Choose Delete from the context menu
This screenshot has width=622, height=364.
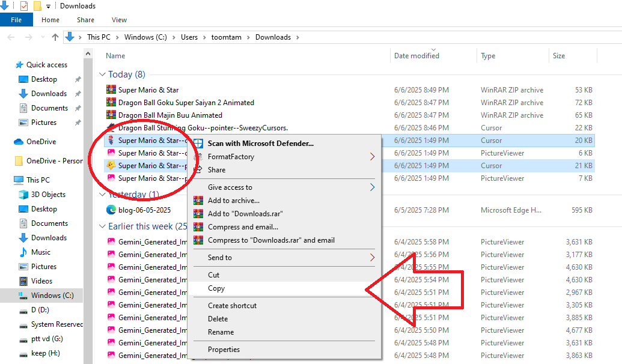tap(284, 319)
